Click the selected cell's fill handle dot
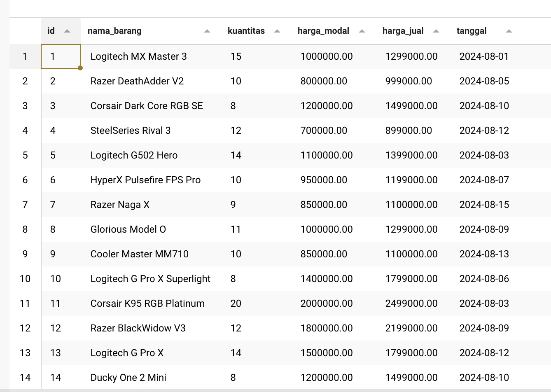 [x=80, y=68]
